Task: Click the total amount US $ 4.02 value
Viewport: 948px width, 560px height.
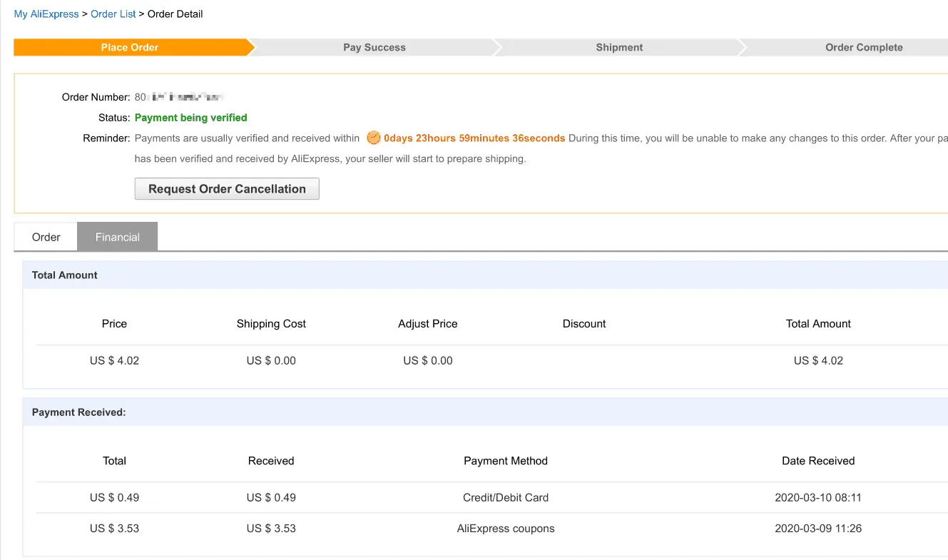Action: click(818, 361)
